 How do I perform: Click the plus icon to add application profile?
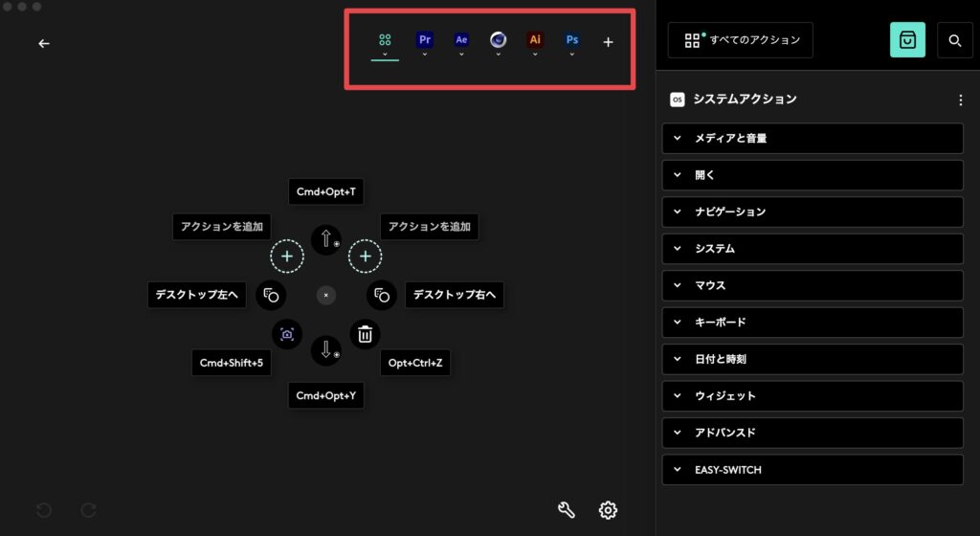click(x=608, y=42)
